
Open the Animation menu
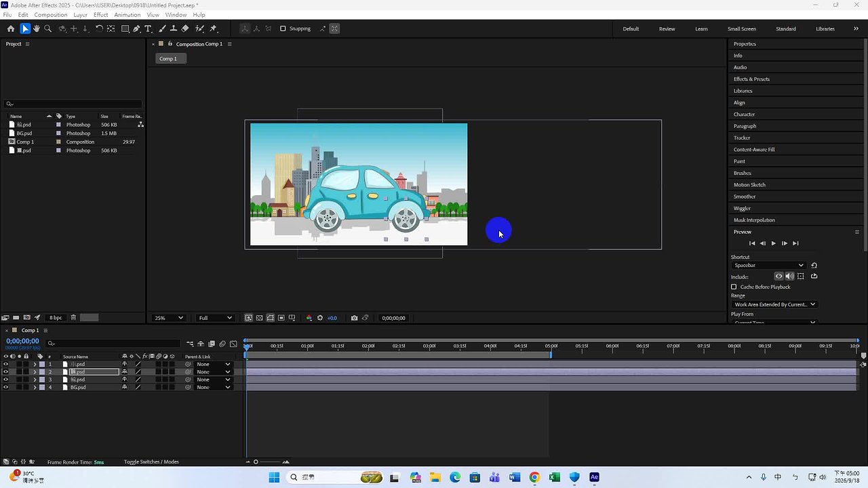[127, 14]
